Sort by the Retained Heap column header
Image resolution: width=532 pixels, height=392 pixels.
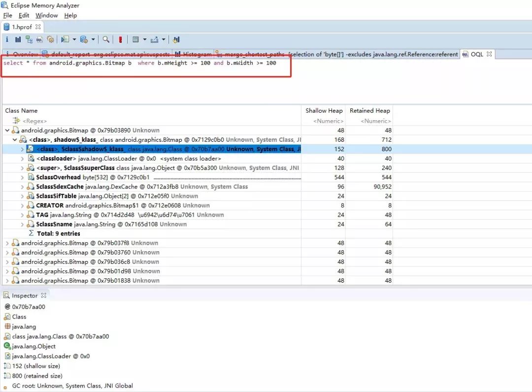point(369,110)
